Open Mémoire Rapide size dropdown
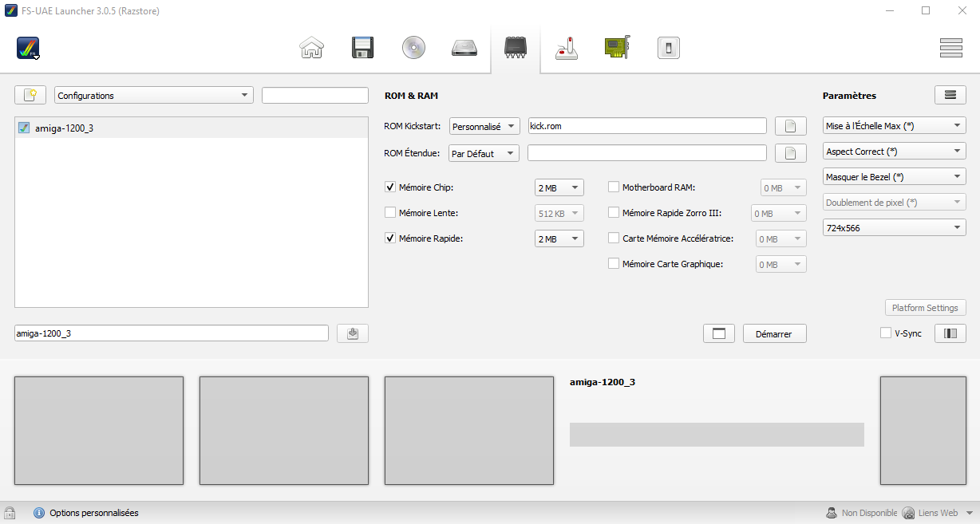The height and width of the screenshot is (524, 980). (x=559, y=238)
